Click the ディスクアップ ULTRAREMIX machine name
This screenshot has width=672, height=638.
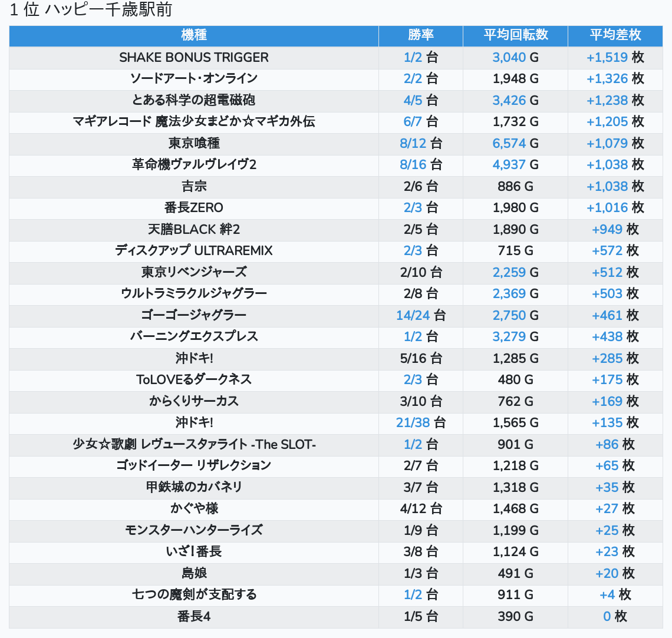[194, 251]
